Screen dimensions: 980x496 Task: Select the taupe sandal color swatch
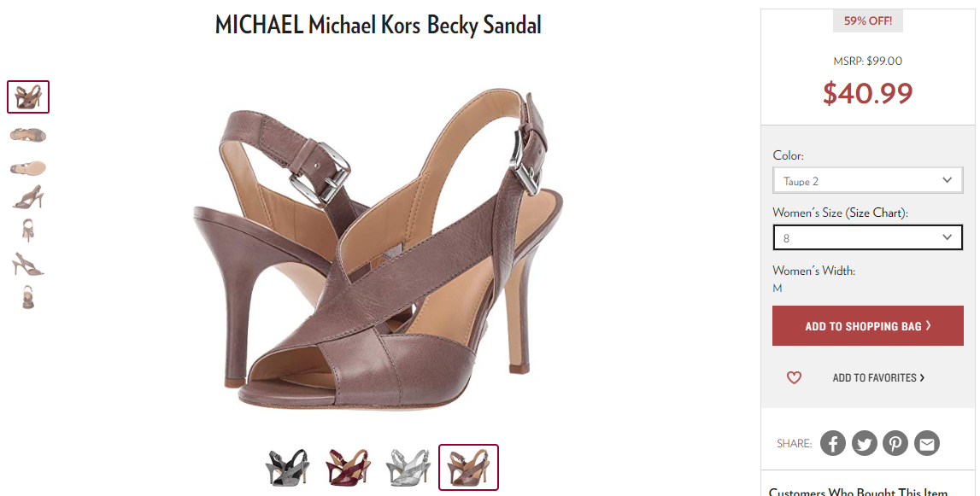click(468, 467)
